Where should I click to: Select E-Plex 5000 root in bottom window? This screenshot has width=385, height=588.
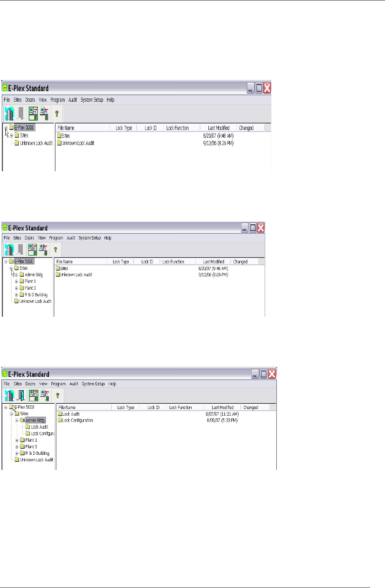[25, 407]
